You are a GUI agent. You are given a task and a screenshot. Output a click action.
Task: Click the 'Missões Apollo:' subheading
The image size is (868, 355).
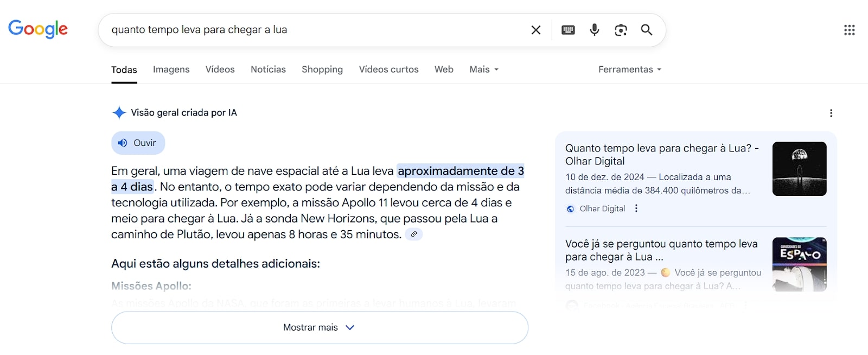(151, 286)
